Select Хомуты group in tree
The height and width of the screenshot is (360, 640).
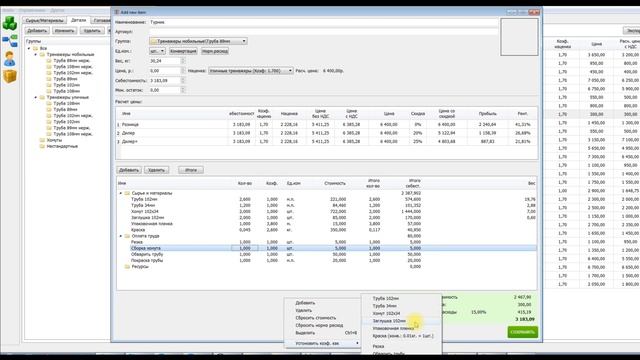click(x=54, y=140)
